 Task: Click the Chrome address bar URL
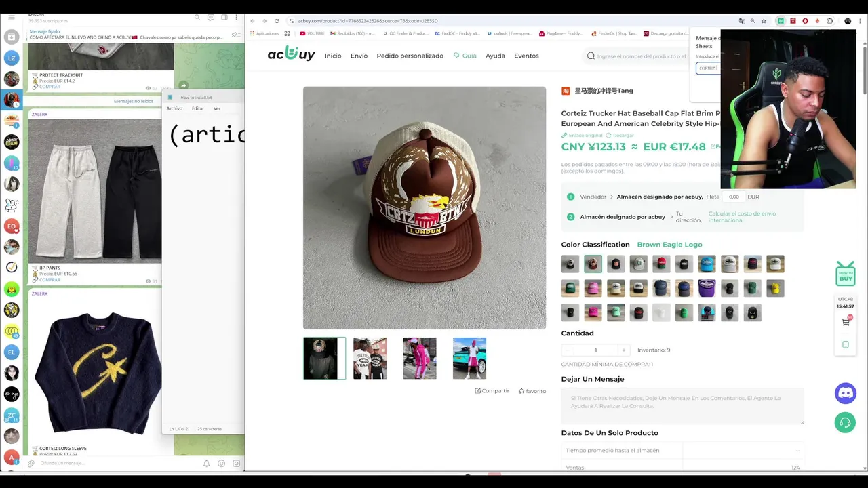(368, 21)
